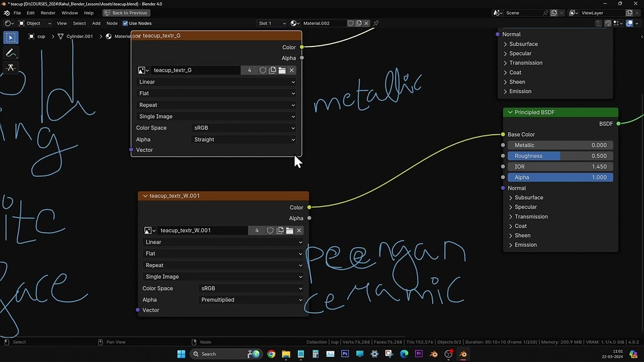Screen dimensions: 644x362
Task: Click user count 4 on teacup_textr_W.001 image
Action: click(257, 230)
